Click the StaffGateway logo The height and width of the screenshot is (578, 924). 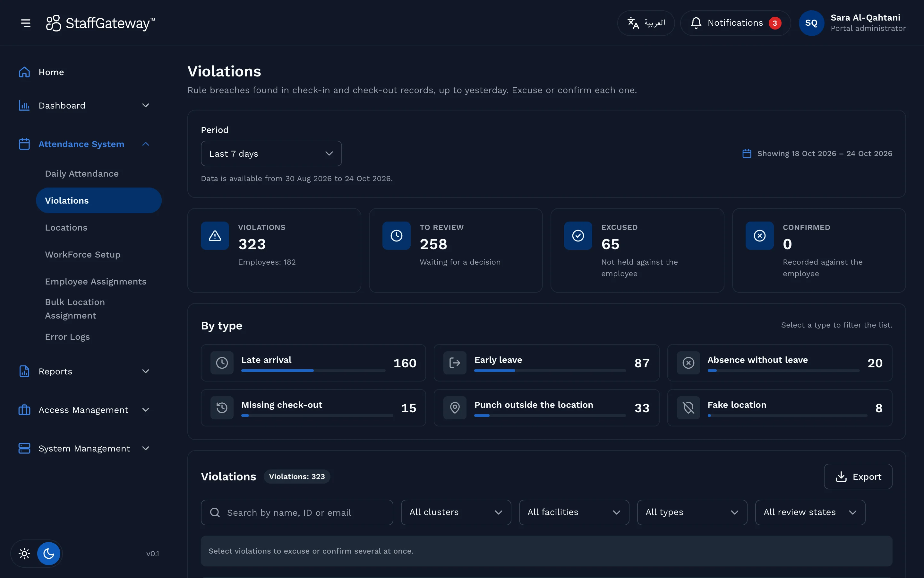100,23
